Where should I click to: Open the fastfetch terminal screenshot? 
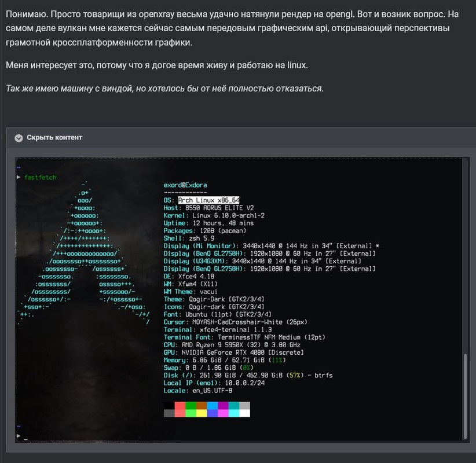click(242, 300)
